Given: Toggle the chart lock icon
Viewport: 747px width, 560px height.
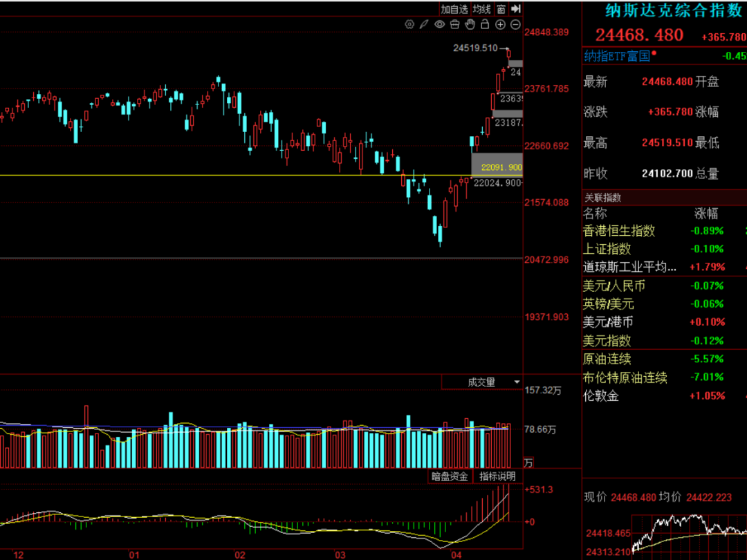Looking at the screenshot, I should [485, 24].
